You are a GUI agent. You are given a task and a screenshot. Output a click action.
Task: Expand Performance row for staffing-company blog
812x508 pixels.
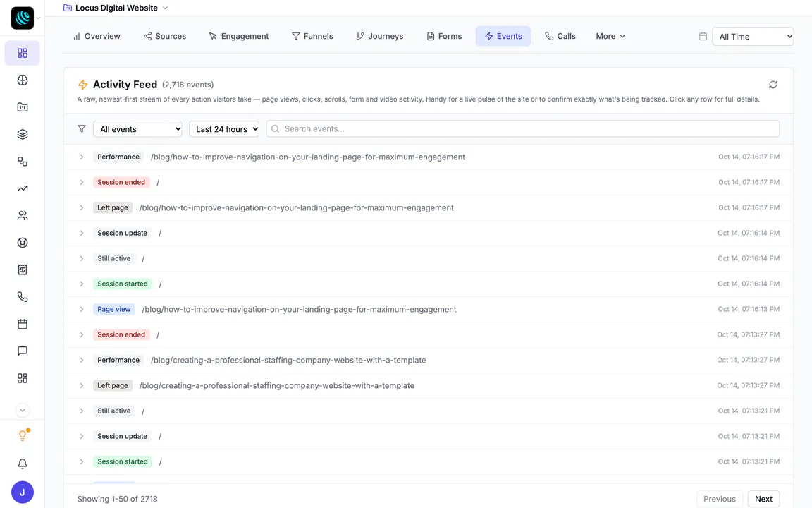[x=429, y=361]
